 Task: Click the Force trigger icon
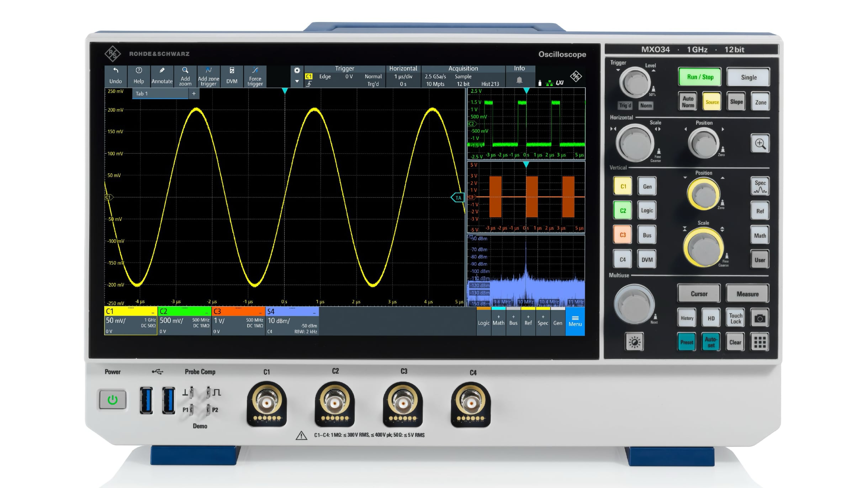[255, 76]
